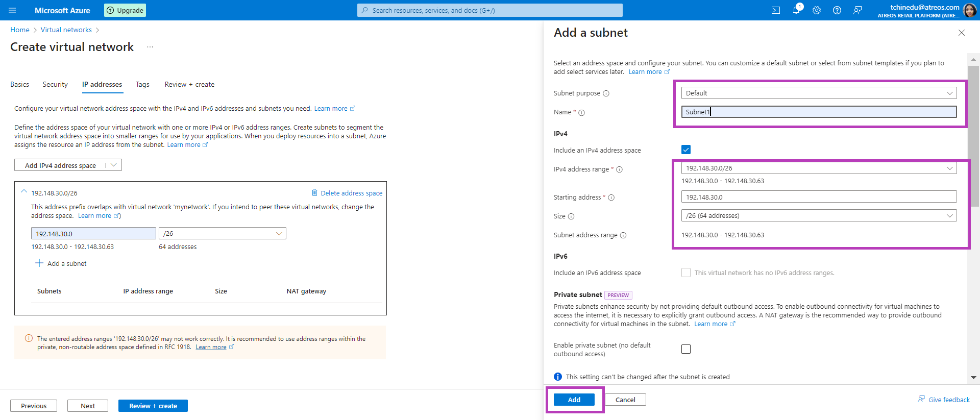Click the scroll up arrow of the subnet panel

tap(973, 59)
